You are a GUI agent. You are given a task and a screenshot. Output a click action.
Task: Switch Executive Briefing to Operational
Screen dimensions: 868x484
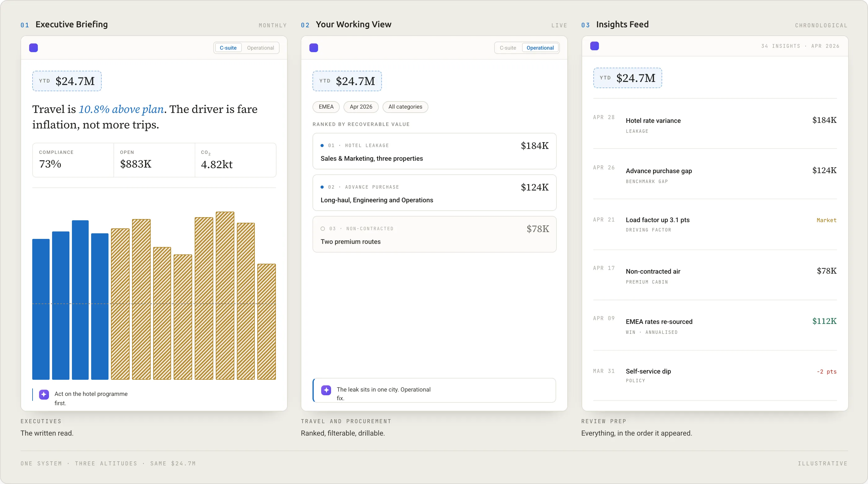pos(260,48)
